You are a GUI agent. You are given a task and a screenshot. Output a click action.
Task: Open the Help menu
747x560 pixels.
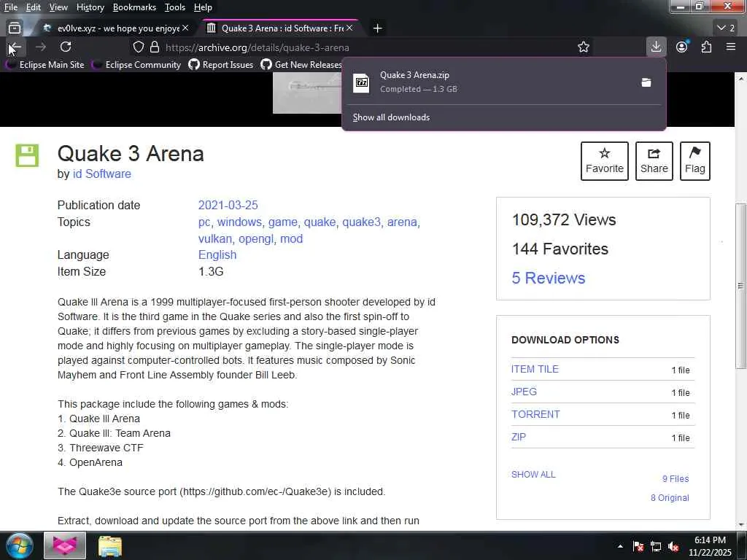point(203,7)
